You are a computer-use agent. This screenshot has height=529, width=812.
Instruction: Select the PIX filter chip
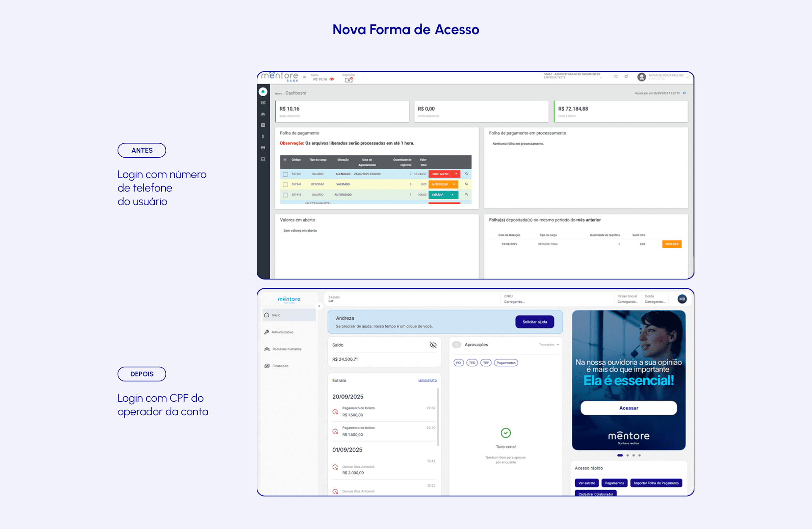459,363
